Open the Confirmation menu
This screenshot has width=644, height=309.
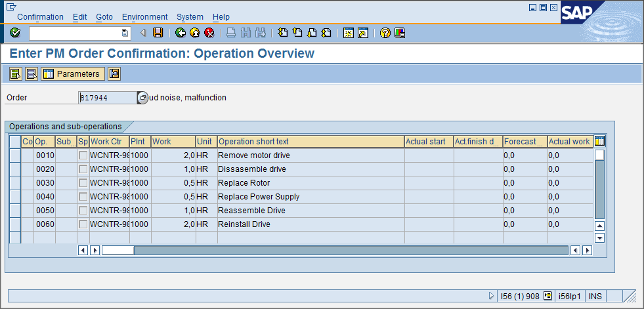[x=40, y=17]
